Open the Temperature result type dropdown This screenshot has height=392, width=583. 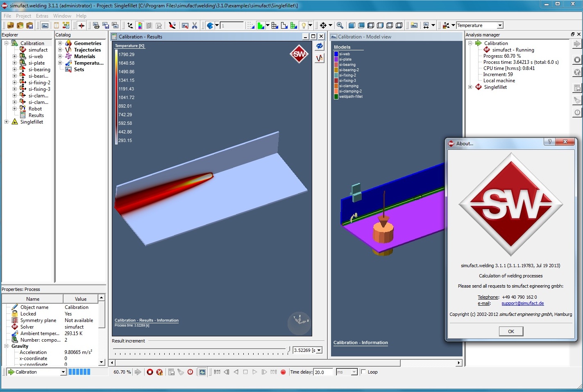pyautogui.click(x=500, y=25)
